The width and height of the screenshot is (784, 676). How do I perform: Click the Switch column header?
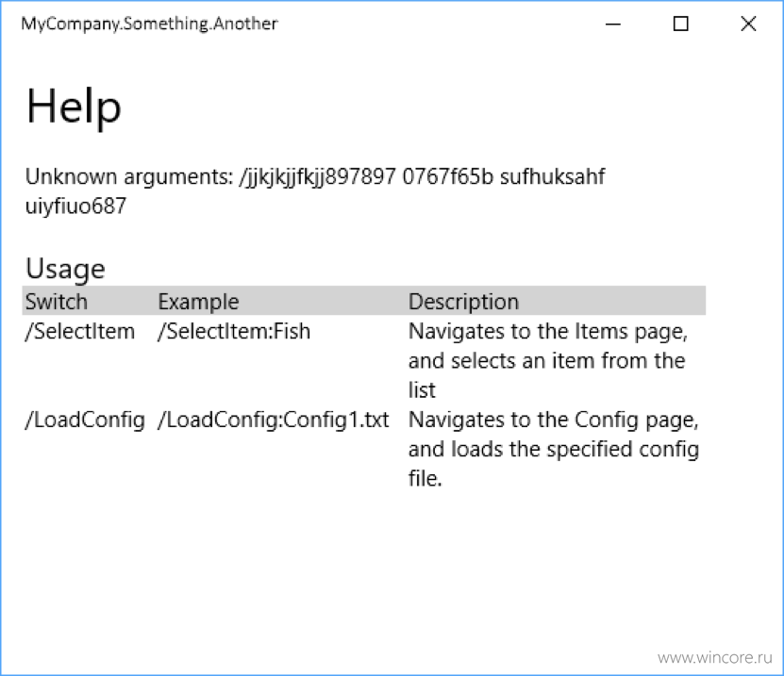57,302
